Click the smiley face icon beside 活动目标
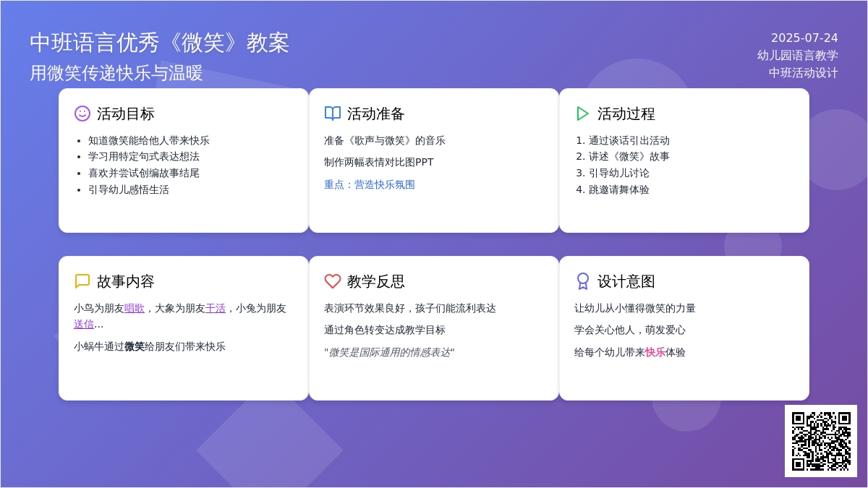Viewport: 868px width, 488px height. pyautogui.click(x=82, y=114)
